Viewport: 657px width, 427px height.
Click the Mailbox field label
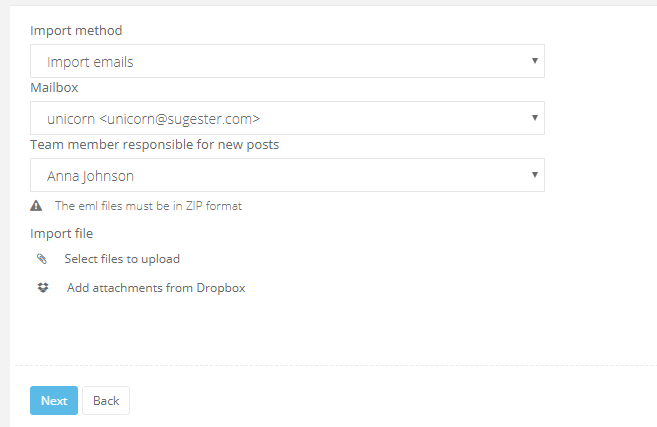pos(54,87)
